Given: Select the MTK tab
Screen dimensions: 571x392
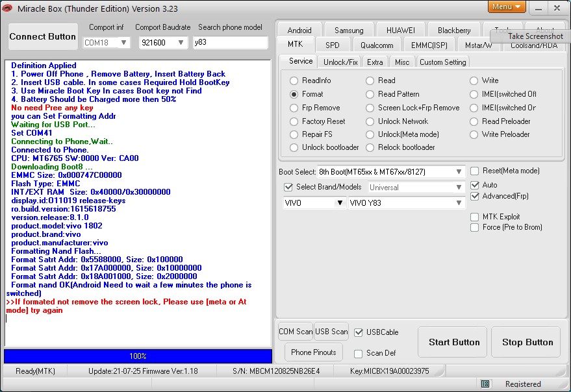Looking at the screenshot, I should point(295,44).
